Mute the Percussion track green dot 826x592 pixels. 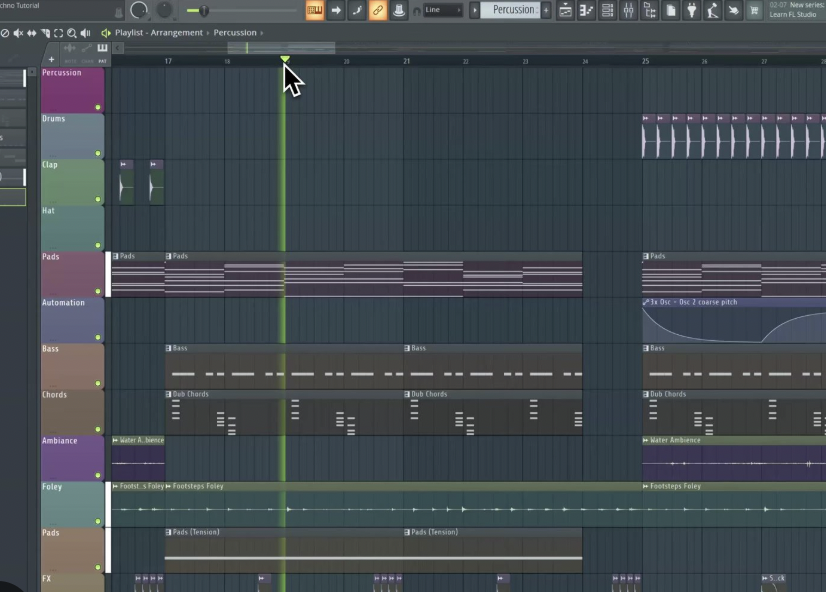click(x=97, y=107)
